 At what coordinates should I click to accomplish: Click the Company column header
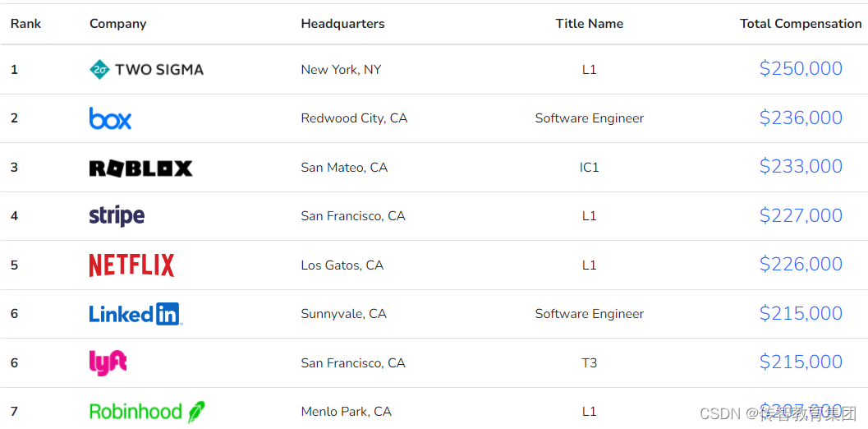(118, 24)
